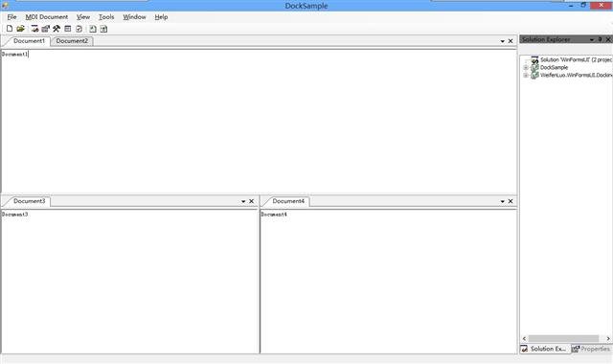
Task: Expand the DockSample project node
Action: click(x=526, y=68)
